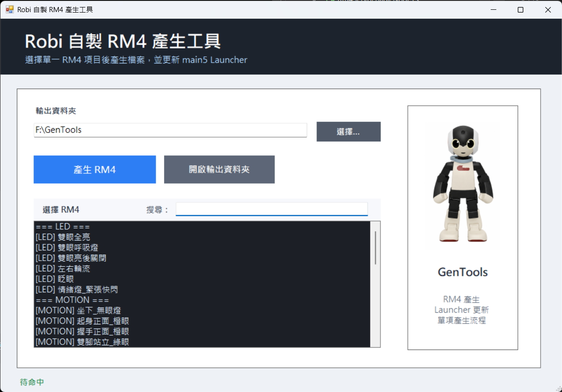Click the 產生 RM4 button
Image resolution: width=562 pixels, height=392 pixels.
(95, 170)
